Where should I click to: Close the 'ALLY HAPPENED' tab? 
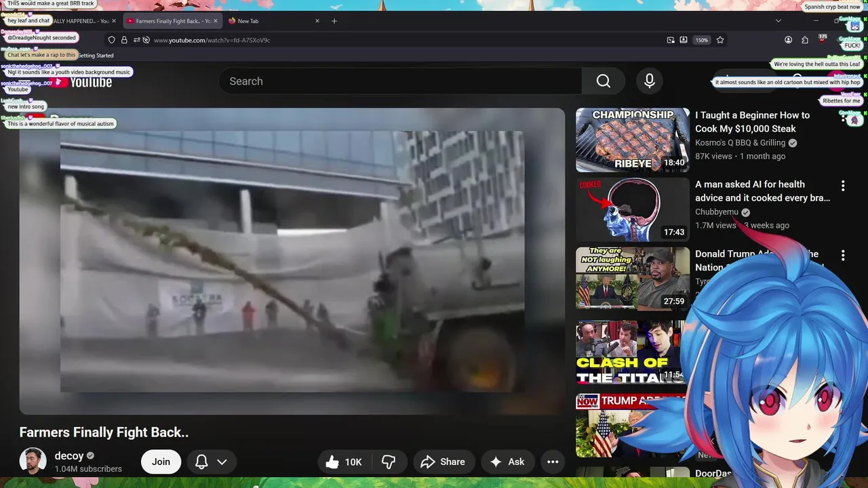coord(114,21)
